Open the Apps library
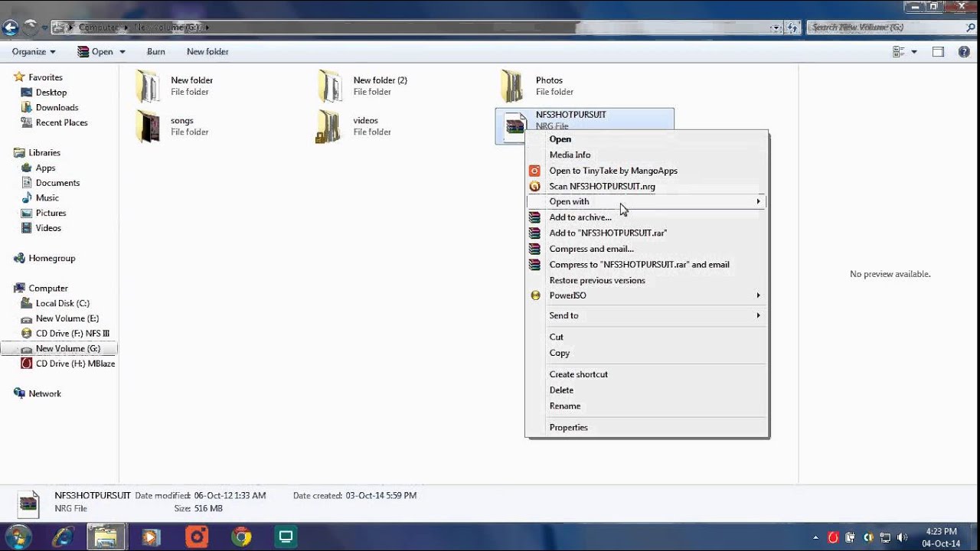Screen dimensions: 980x551 (x=45, y=168)
